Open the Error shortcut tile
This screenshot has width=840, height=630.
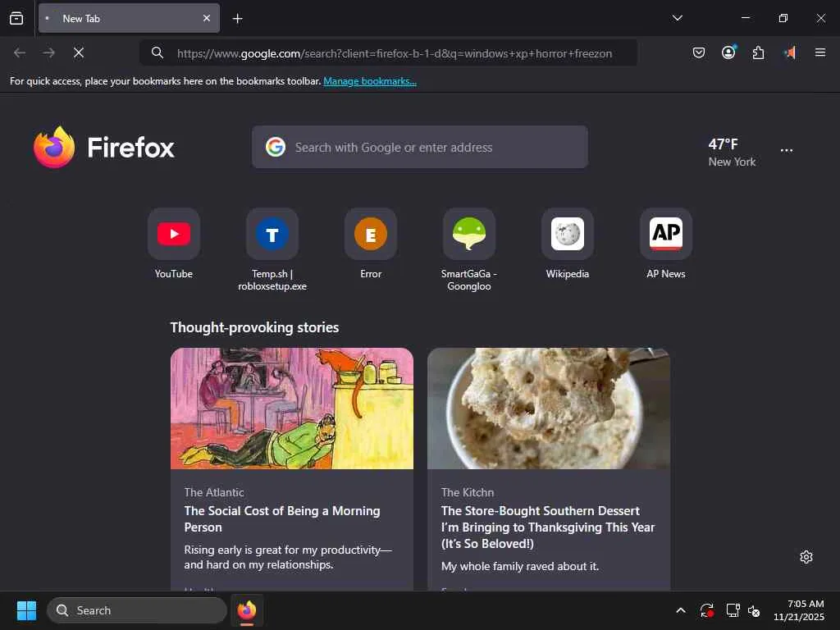click(371, 244)
